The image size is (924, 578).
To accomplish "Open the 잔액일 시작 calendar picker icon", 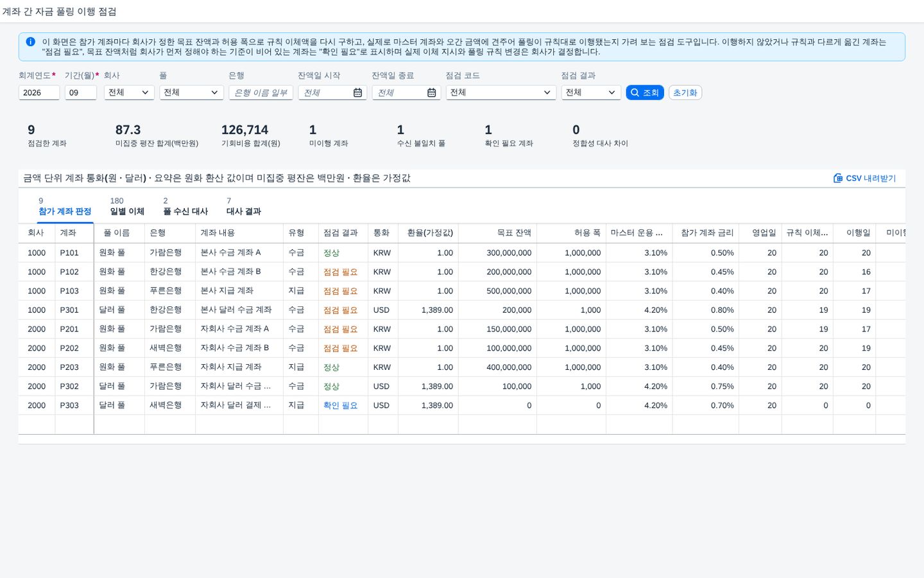I will pos(357,92).
